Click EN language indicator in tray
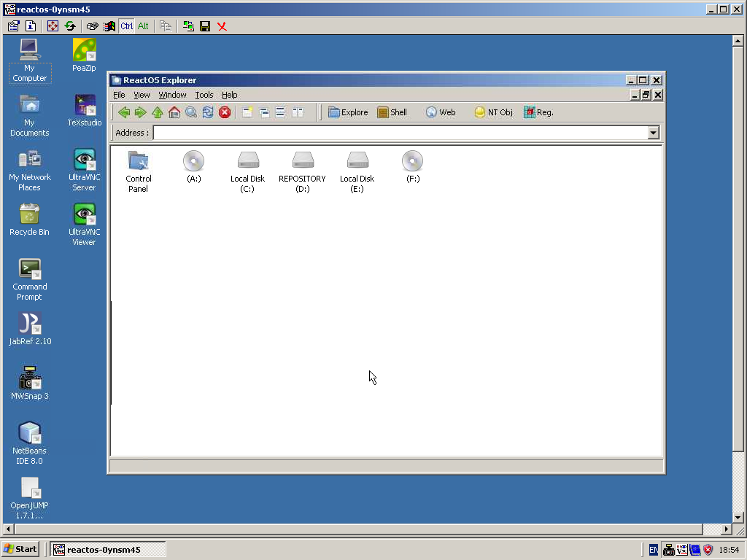747x560 pixels. [x=654, y=550]
